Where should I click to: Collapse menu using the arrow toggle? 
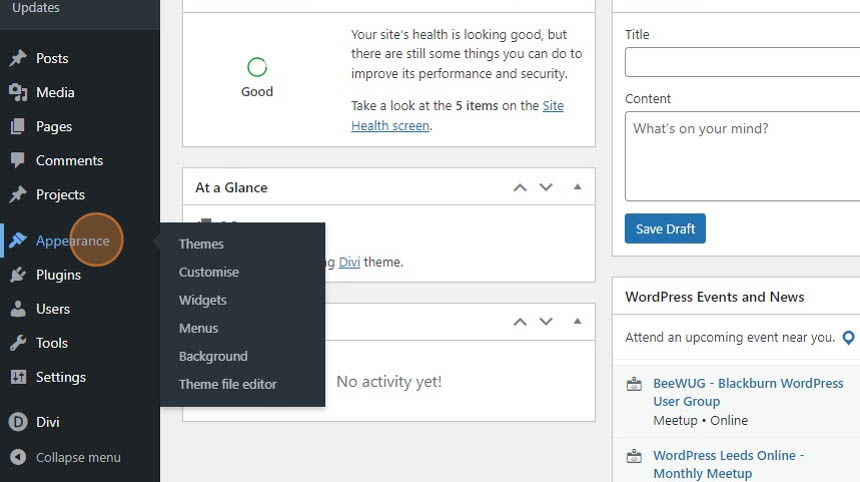click(18, 457)
